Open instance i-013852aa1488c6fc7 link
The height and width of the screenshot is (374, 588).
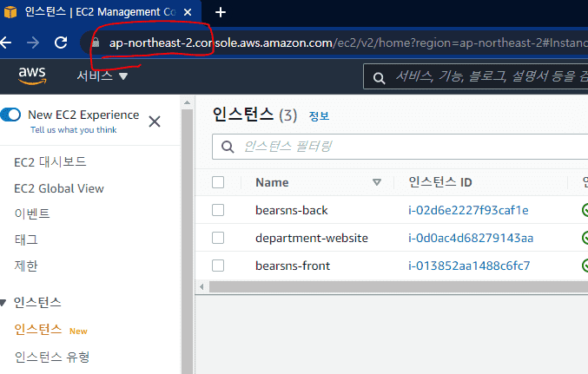coord(469,266)
